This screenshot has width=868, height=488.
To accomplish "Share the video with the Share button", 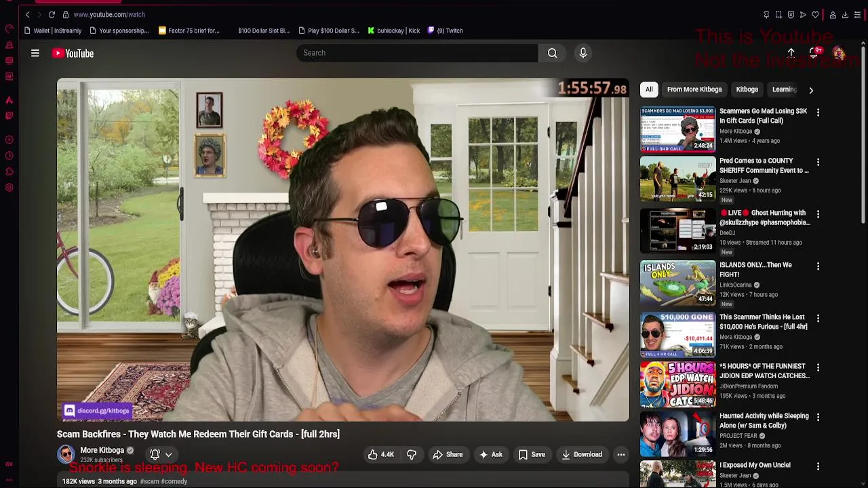I will (x=448, y=455).
